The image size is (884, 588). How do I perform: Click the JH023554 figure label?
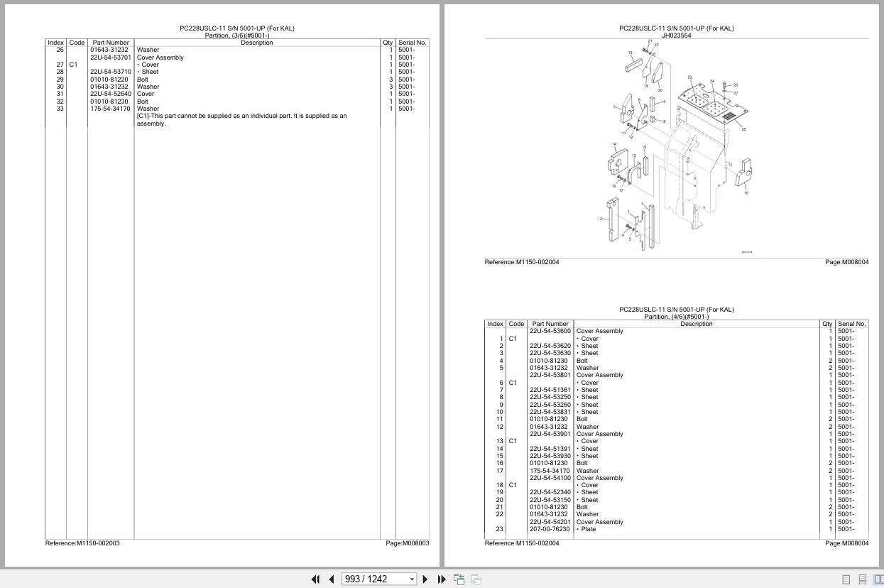point(677,36)
